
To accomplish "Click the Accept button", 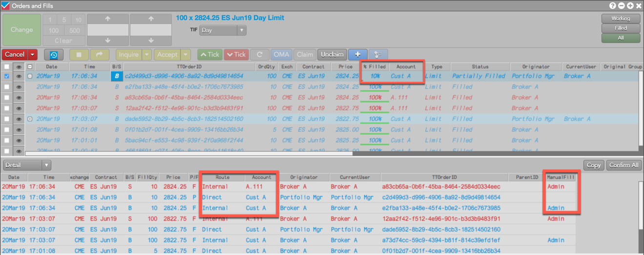I will pyautogui.click(x=167, y=55).
